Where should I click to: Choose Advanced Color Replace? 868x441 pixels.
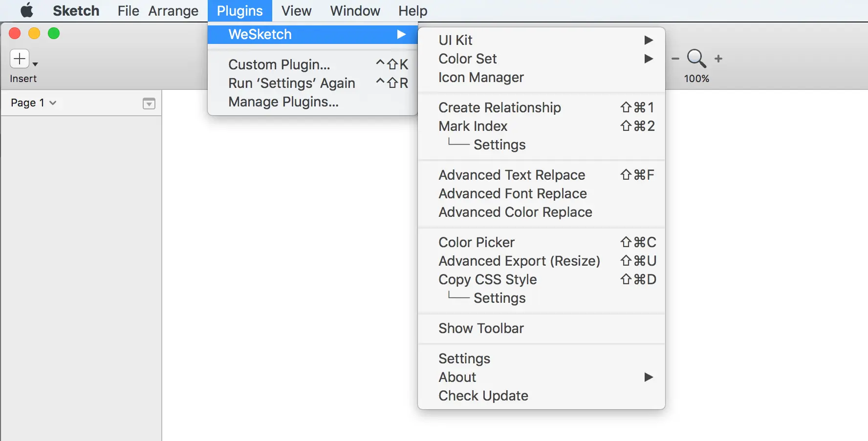(x=515, y=212)
